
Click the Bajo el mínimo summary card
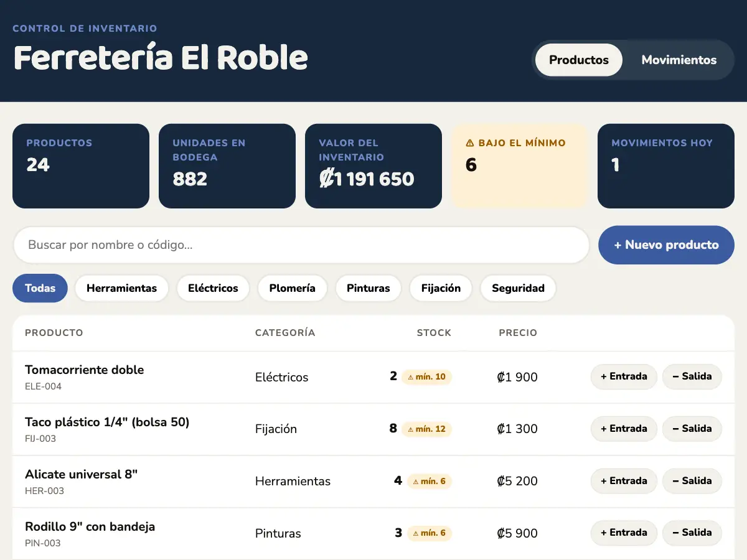click(520, 166)
